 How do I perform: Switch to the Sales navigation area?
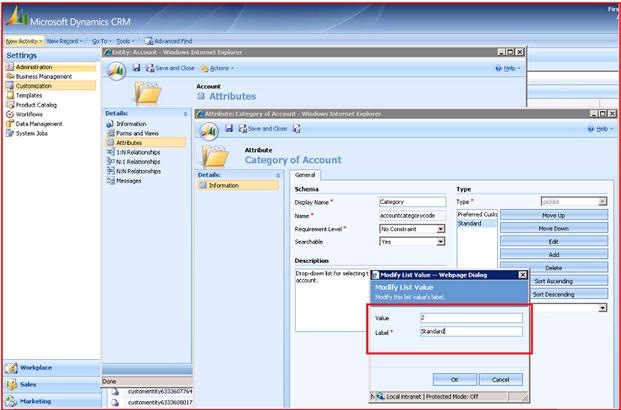(31, 384)
